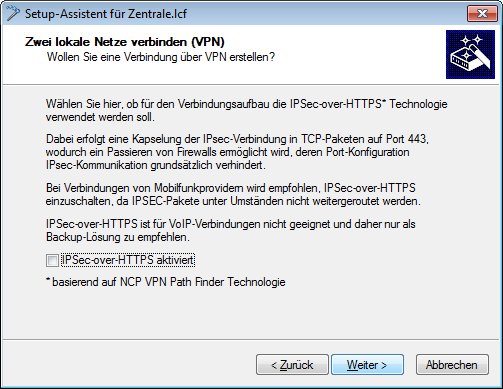The width and height of the screenshot is (503, 389).
Task: Click the paragraph about 'Kapselung der IPsec-Verbindung'
Action: (237, 152)
